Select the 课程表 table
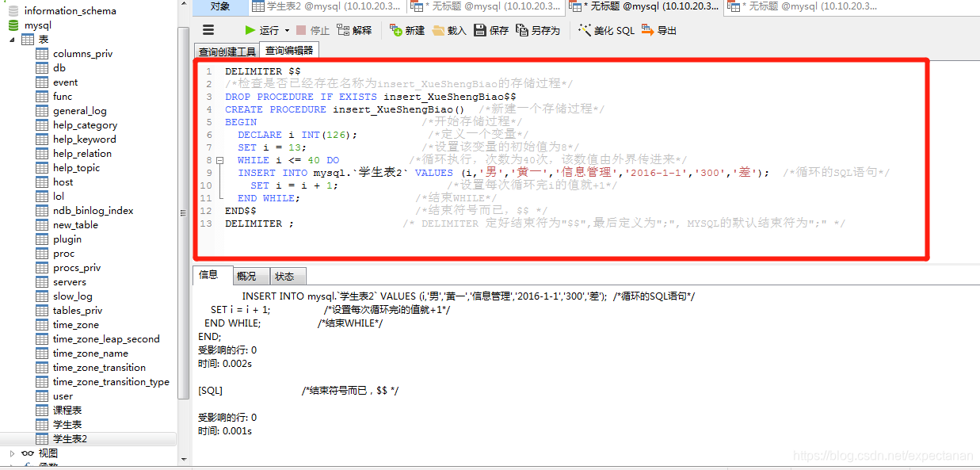980x470 pixels. tap(67, 411)
